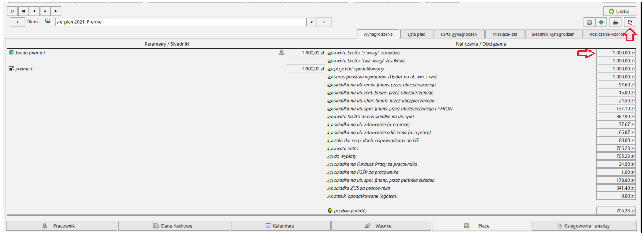Click the Naliczenia / Obciążenia header

pyautogui.click(x=481, y=44)
